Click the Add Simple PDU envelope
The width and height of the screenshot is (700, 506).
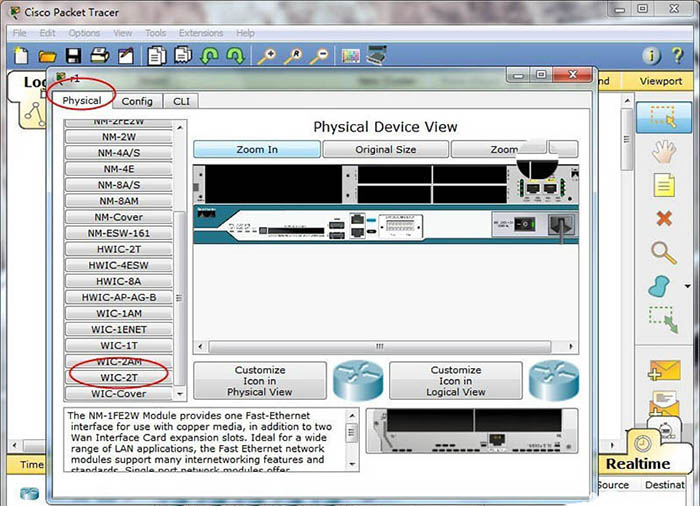coord(664,370)
